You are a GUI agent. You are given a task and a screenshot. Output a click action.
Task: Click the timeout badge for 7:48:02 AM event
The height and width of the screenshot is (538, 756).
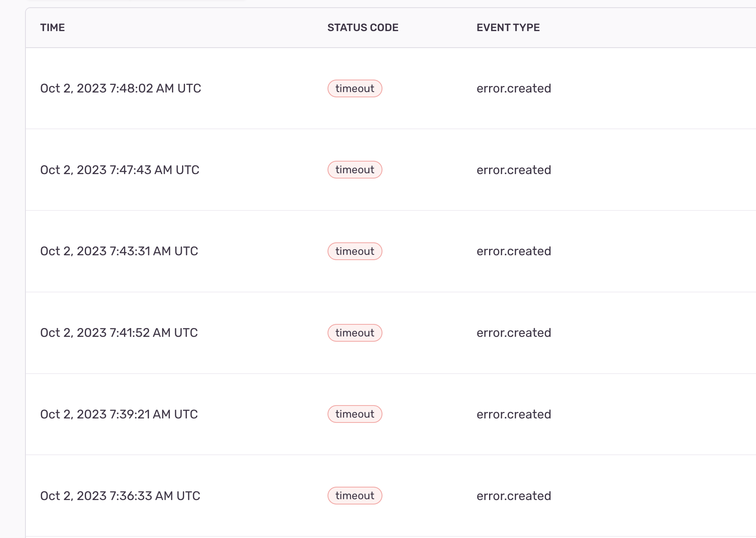[354, 88]
